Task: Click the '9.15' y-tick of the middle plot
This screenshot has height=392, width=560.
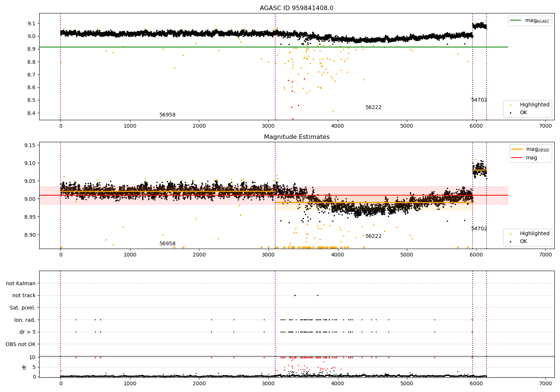Action: [x=30, y=145]
